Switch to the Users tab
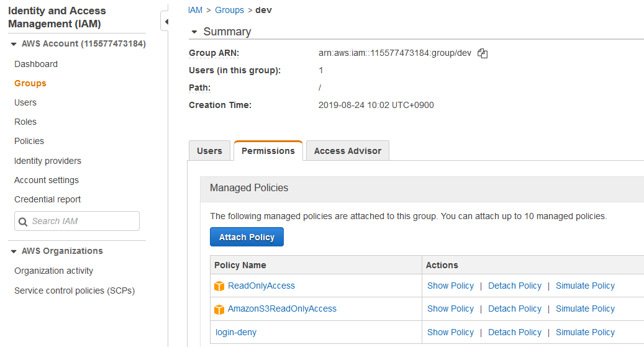The height and width of the screenshot is (347, 644). pyautogui.click(x=209, y=151)
